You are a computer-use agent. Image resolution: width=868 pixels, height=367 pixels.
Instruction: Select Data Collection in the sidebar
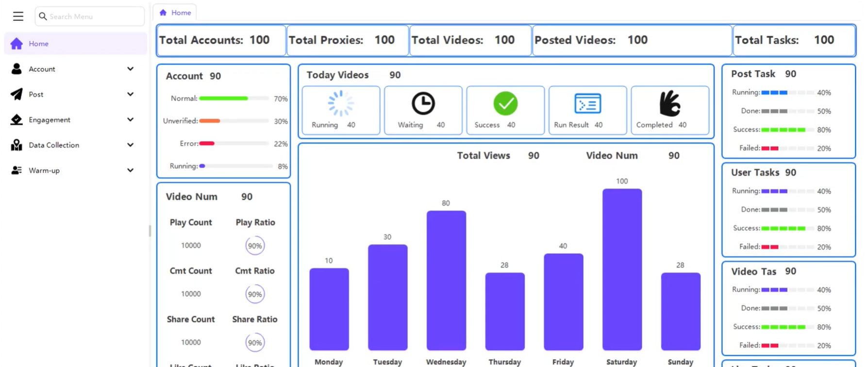click(x=76, y=145)
